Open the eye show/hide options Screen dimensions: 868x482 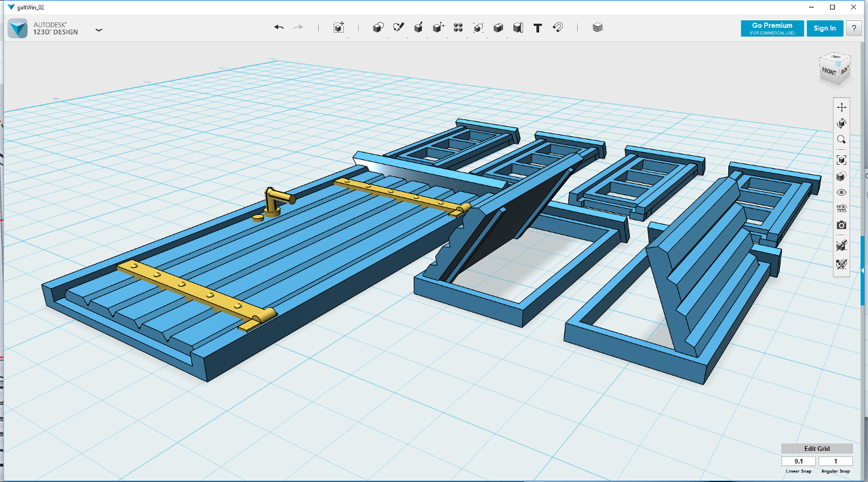[x=842, y=193]
